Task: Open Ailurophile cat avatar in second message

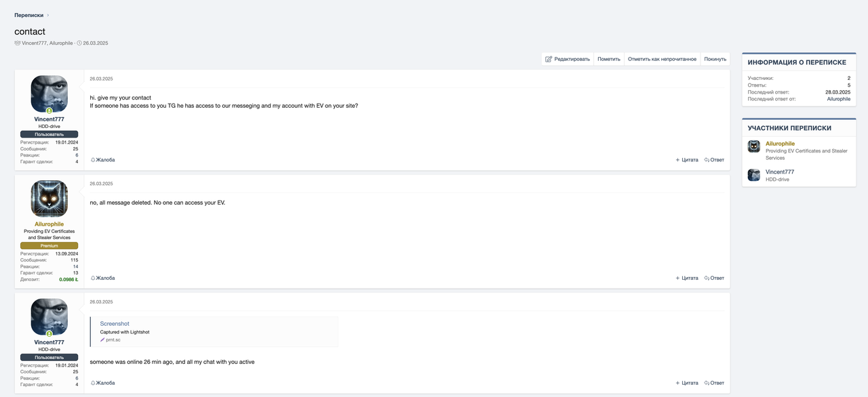Action: [49, 198]
